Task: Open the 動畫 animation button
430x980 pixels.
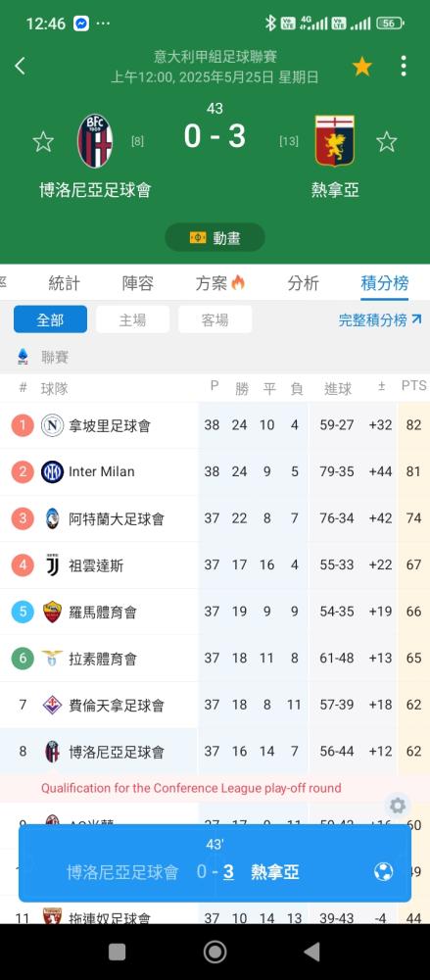Action: coord(215,237)
